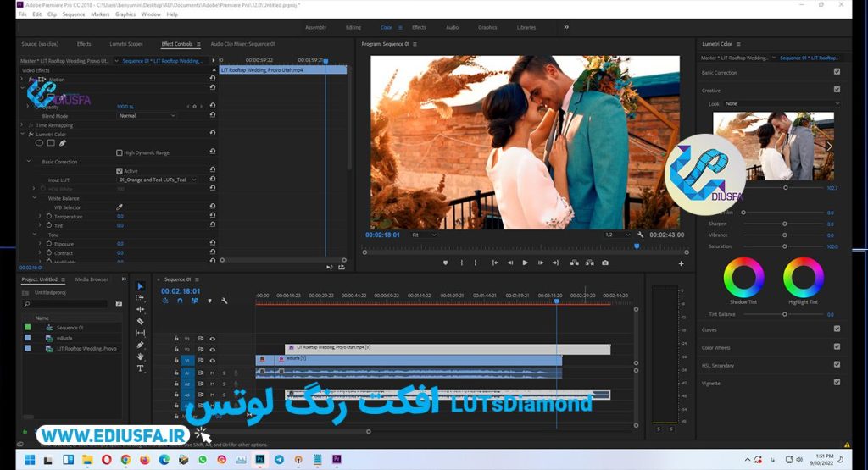The height and width of the screenshot is (470, 868).
Task: Open the Look dropdown in Lumetri
Action: coord(782,103)
